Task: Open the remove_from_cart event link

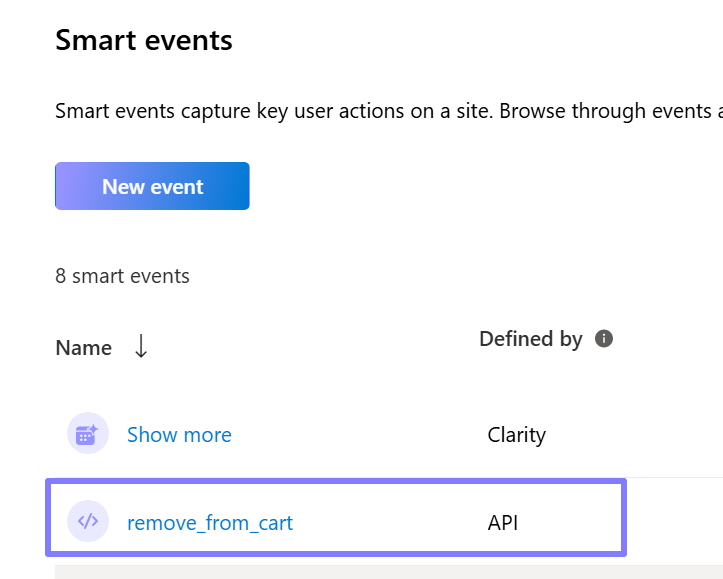Action: (x=210, y=523)
